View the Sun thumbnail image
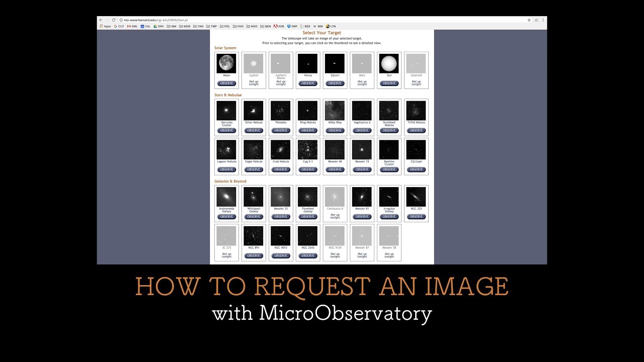644x362 pixels. [x=389, y=63]
